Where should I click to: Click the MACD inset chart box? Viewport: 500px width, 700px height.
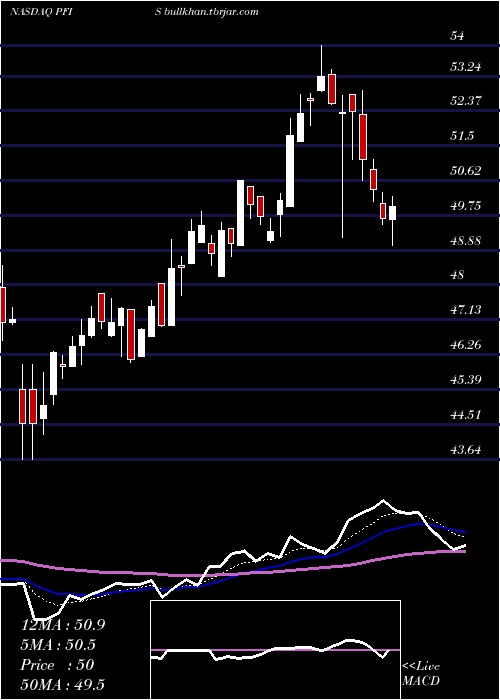pos(275,650)
